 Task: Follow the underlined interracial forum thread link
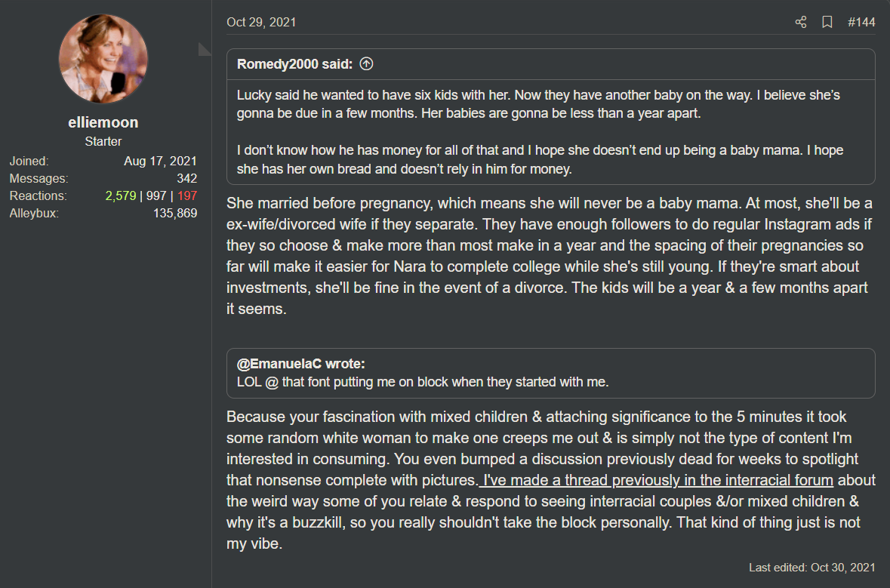(657, 480)
